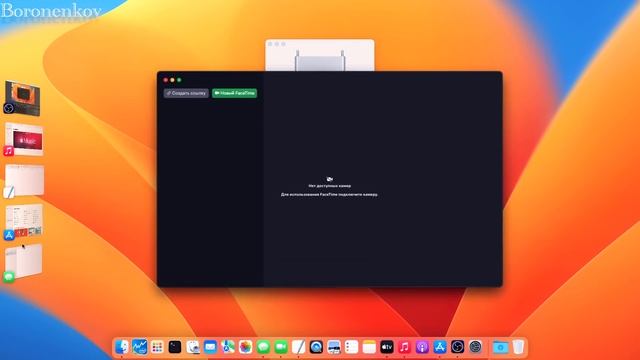The height and width of the screenshot is (360, 640).
Task: Close the FaceTime window with red button
Action: point(166,80)
